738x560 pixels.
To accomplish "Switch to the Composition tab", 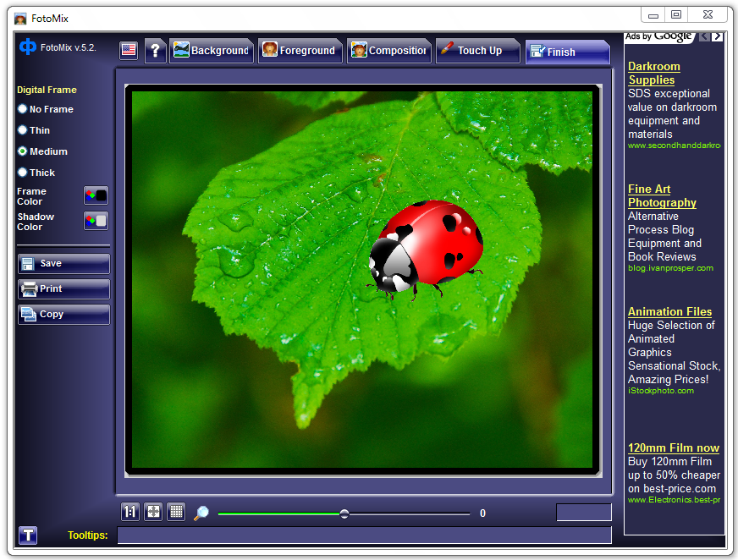I will pos(388,51).
